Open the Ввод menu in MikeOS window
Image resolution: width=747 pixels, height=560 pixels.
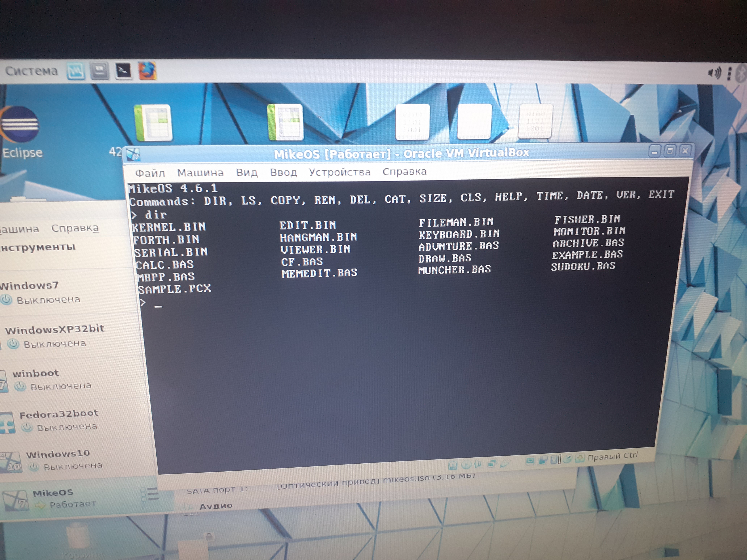point(283,172)
